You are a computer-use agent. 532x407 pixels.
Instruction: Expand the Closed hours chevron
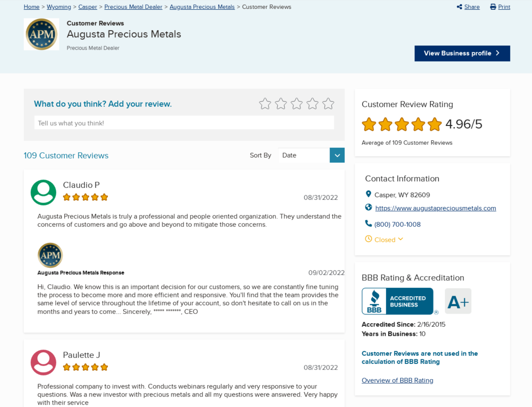401,239
